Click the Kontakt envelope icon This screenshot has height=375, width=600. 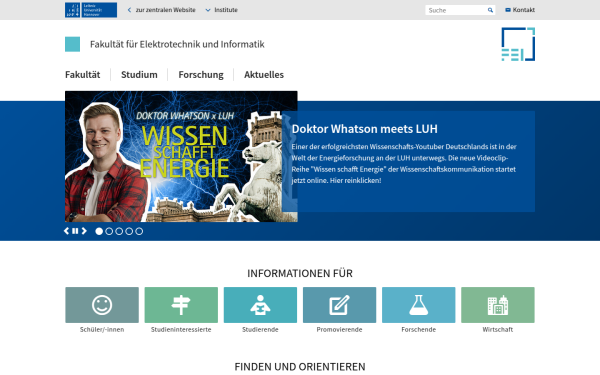coord(508,10)
